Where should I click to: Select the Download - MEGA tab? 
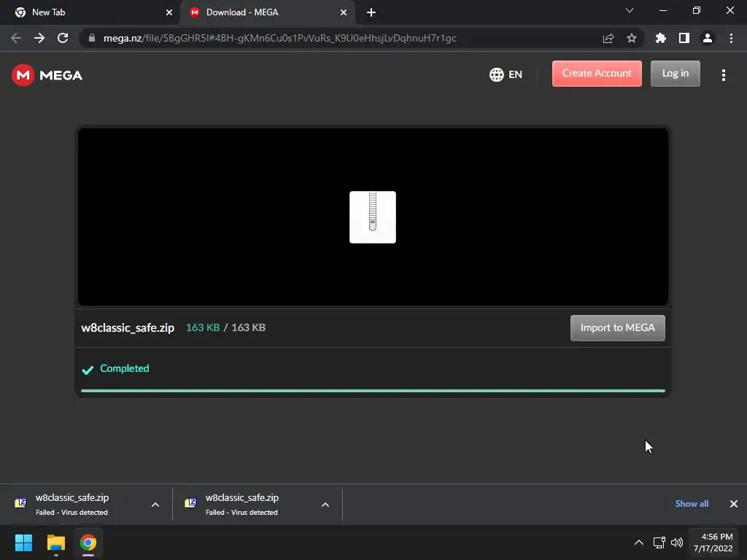click(x=267, y=12)
